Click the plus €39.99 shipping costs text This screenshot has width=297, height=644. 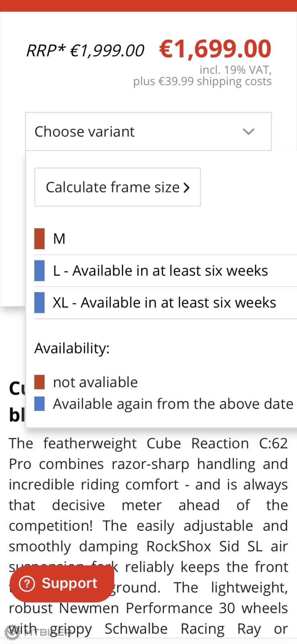[x=202, y=81]
